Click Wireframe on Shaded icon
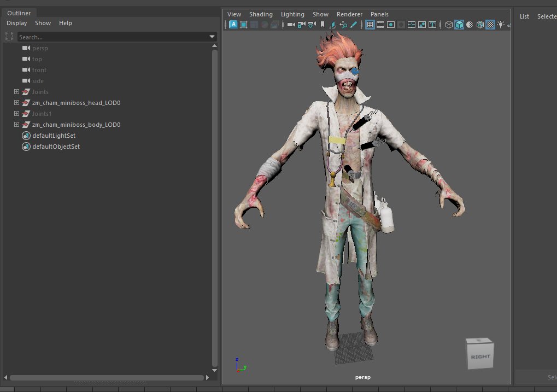Viewport: 557px width, 392px height. tap(480, 25)
